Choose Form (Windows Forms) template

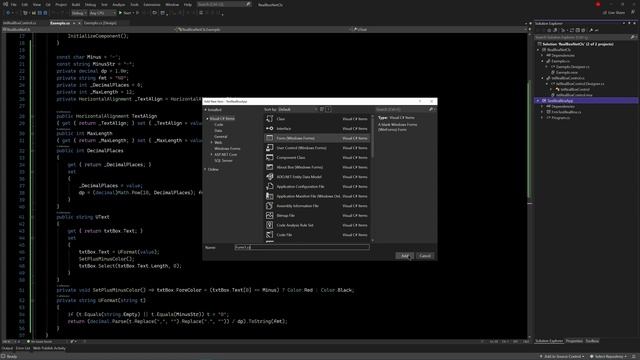(x=317, y=138)
